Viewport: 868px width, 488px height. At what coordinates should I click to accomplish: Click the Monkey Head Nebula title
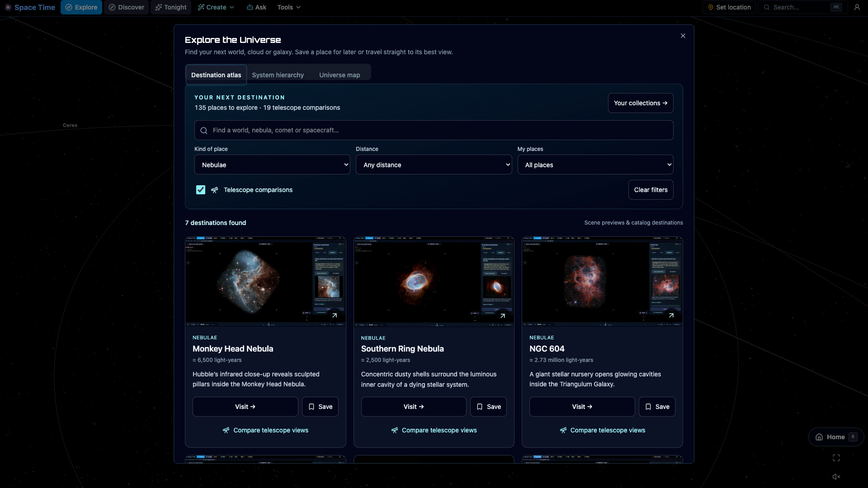click(233, 349)
